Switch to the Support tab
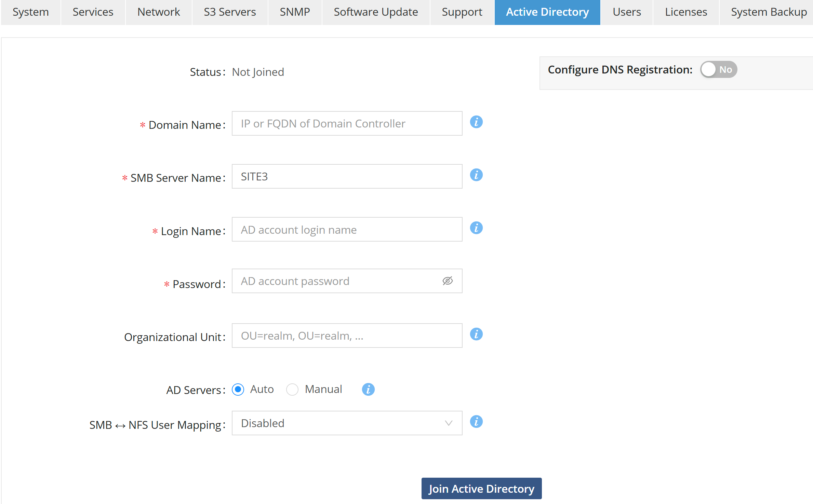This screenshot has width=813, height=504. point(462,12)
